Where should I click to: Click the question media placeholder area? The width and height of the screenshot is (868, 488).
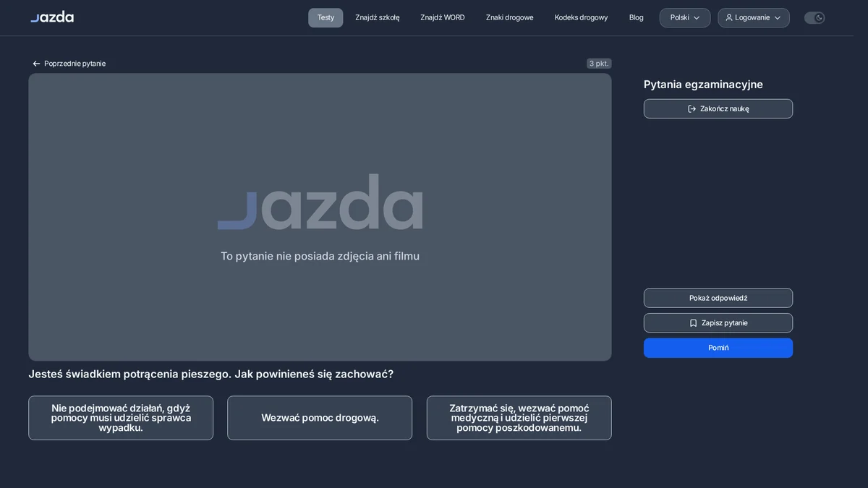pyautogui.click(x=320, y=217)
